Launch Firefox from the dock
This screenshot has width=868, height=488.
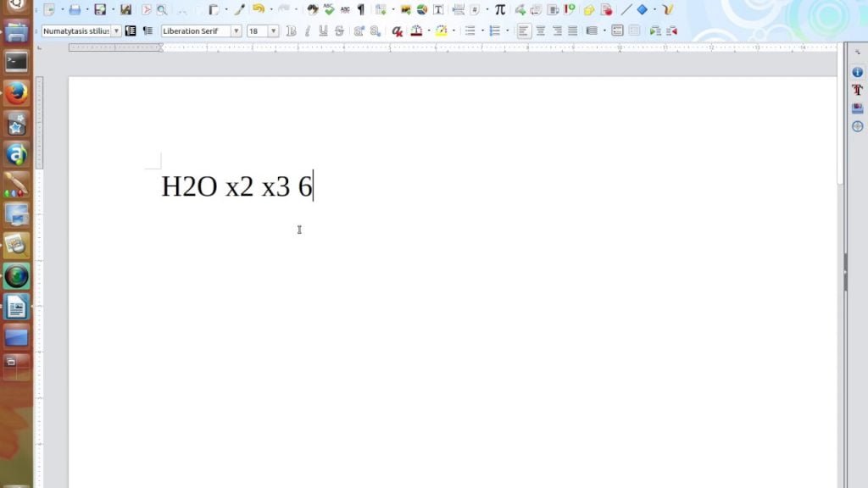(16, 93)
